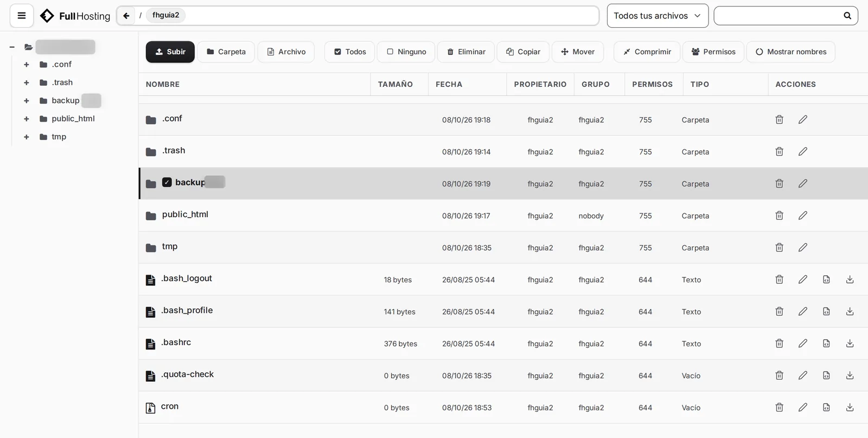The image size is (868, 438).
Task: Download the cron file
Action: point(850,408)
